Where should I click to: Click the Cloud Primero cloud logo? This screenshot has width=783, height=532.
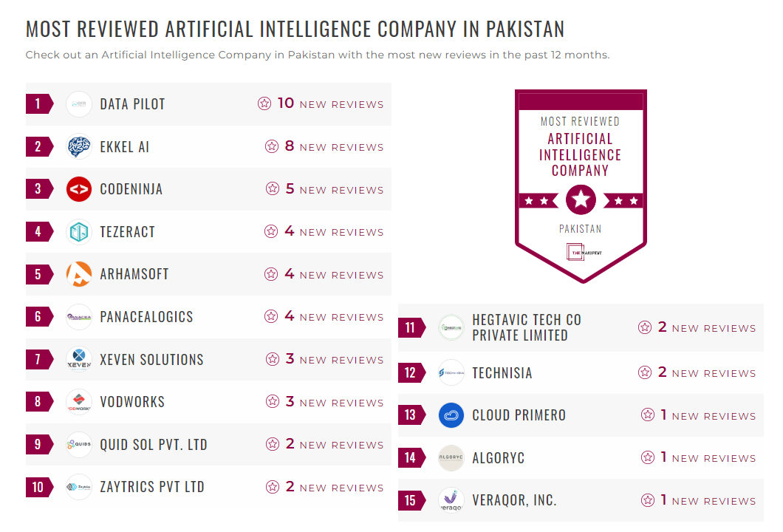coord(451,415)
